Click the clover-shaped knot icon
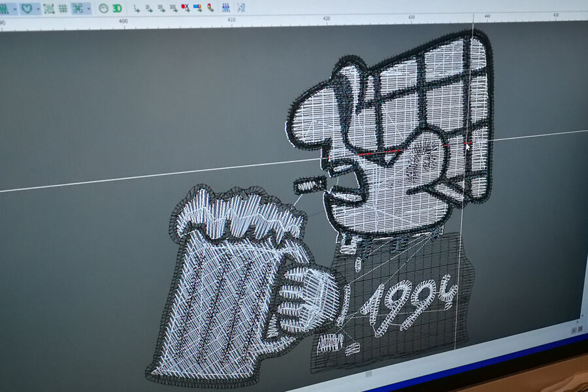Screen dimensions: 588x392 tap(78, 8)
